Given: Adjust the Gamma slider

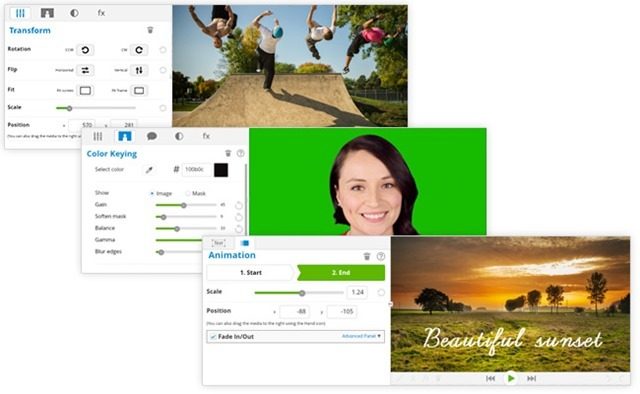Looking at the screenshot, I should [179, 240].
